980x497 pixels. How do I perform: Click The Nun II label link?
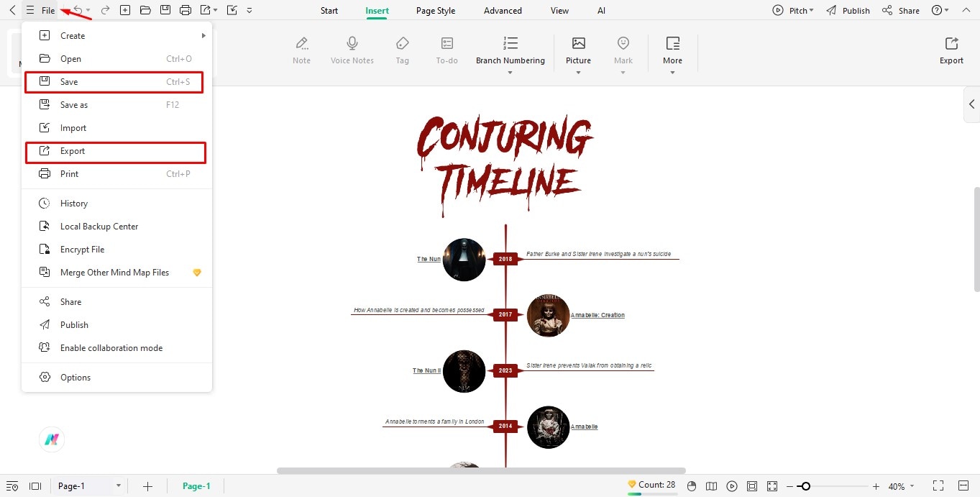point(426,370)
